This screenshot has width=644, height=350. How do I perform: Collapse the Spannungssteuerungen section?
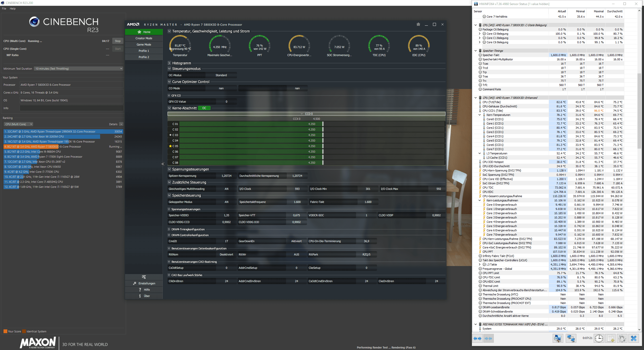tap(169, 169)
